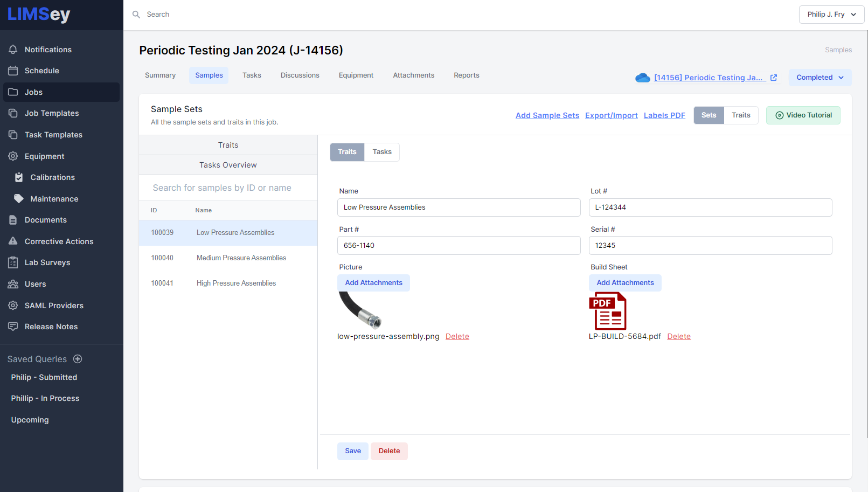Click the Name input field
Image resolution: width=868 pixels, height=492 pixels.
pos(459,207)
